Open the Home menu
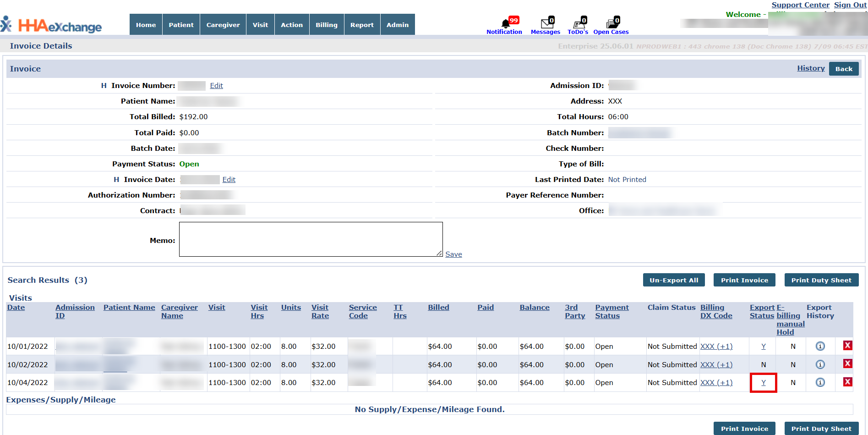868x435 pixels. [x=146, y=25]
